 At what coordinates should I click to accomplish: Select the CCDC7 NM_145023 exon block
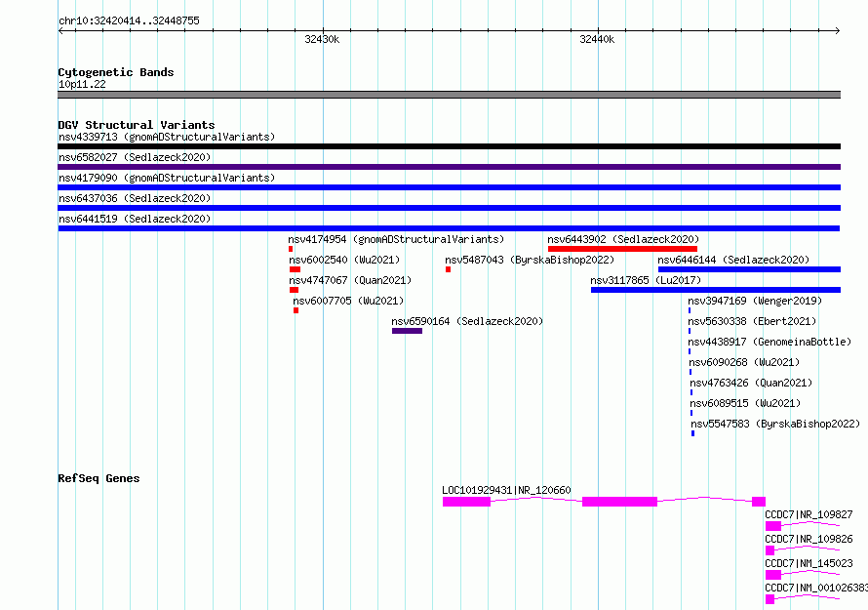(773, 575)
